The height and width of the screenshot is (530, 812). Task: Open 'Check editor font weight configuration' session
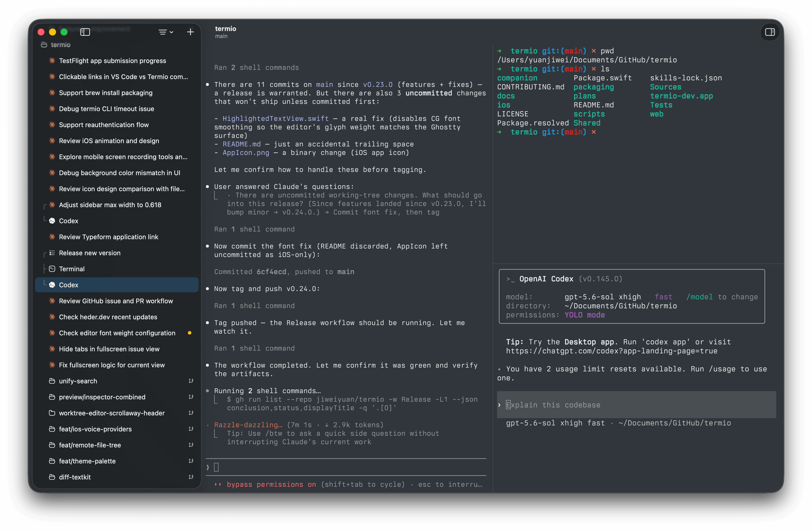click(117, 333)
